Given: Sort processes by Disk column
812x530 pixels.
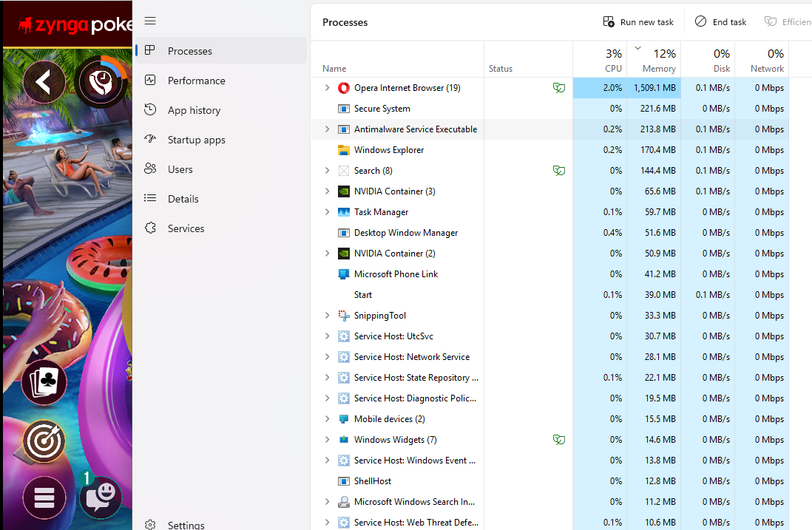Looking at the screenshot, I should pos(708,60).
